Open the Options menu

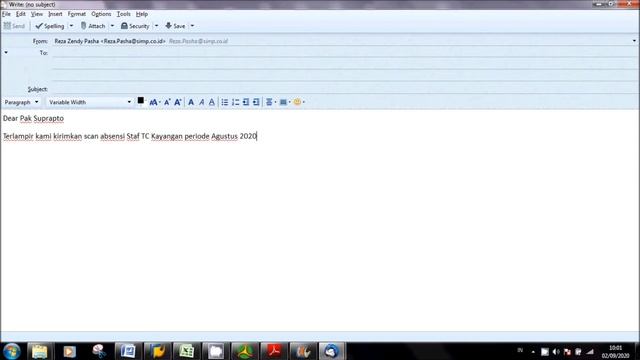click(101, 14)
